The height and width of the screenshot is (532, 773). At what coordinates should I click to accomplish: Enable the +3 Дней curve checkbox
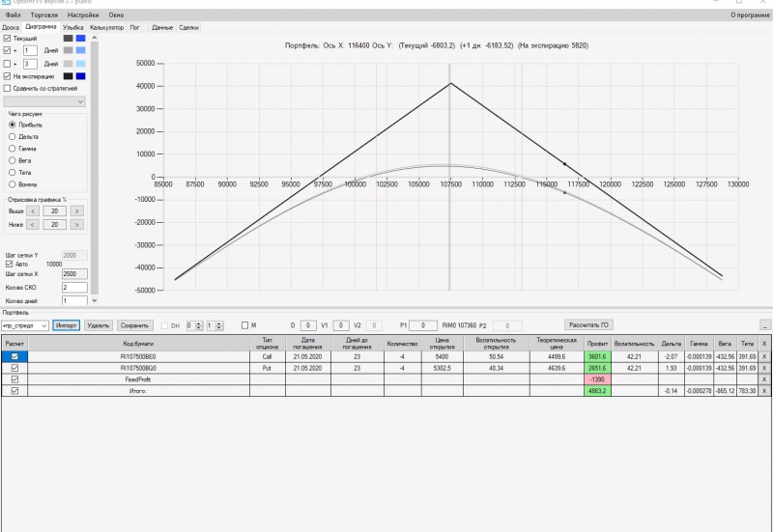coord(7,64)
